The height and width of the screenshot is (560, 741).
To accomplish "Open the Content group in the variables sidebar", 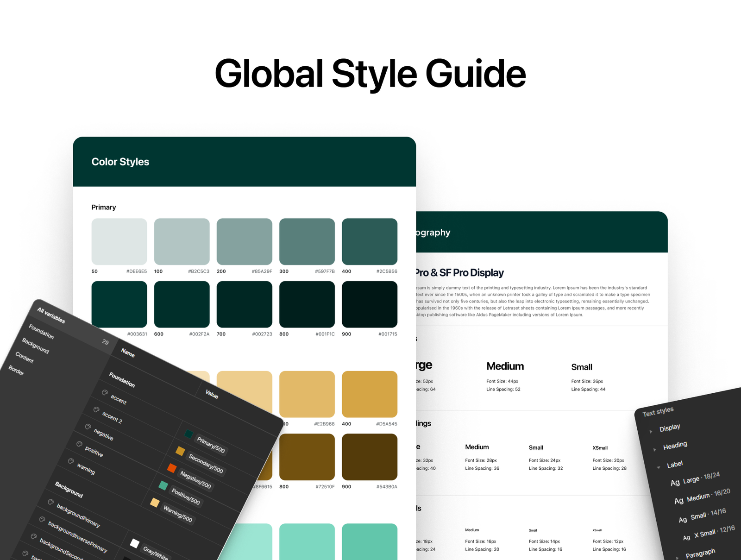I will pyautogui.click(x=25, y=357).
